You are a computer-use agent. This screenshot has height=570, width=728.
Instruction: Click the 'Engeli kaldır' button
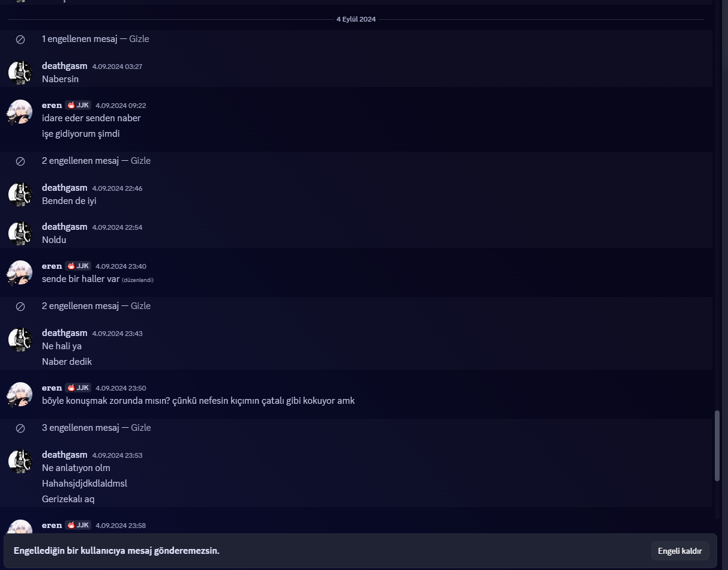point(680,551)
